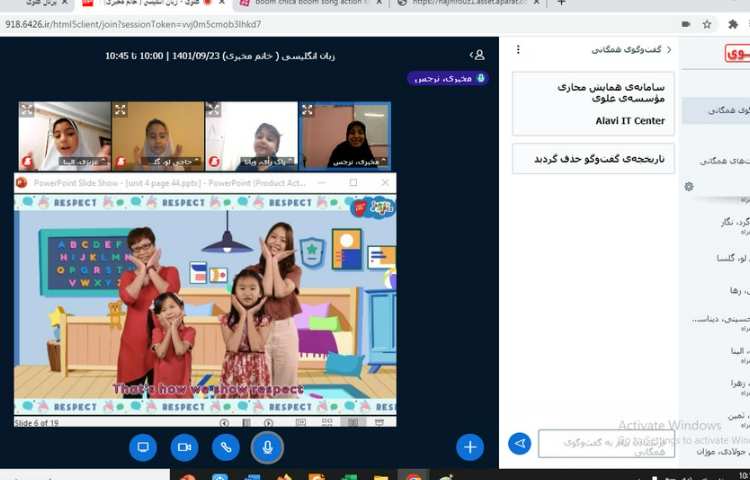Open a new browser tab
This screenshot has height=480, width=750.
(x=561, y=3)
